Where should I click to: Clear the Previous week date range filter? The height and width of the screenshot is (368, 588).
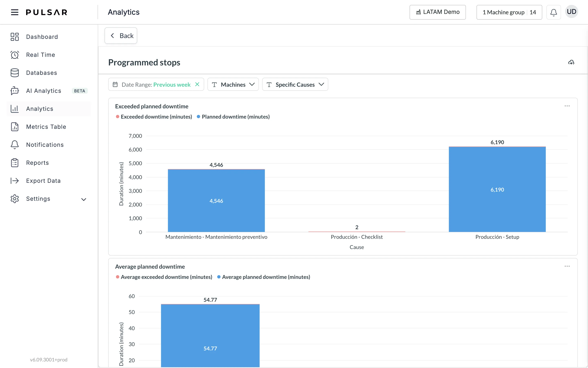197,84
